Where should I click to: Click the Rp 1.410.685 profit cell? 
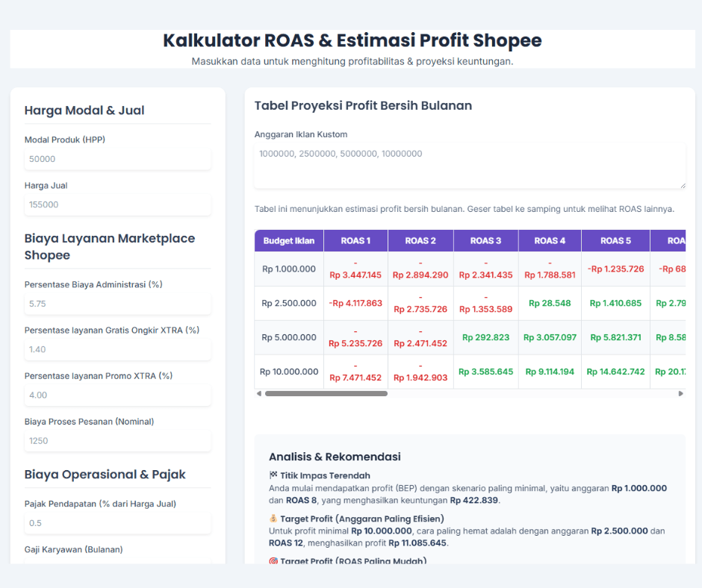pyautogui.click(x=615, y=303)
